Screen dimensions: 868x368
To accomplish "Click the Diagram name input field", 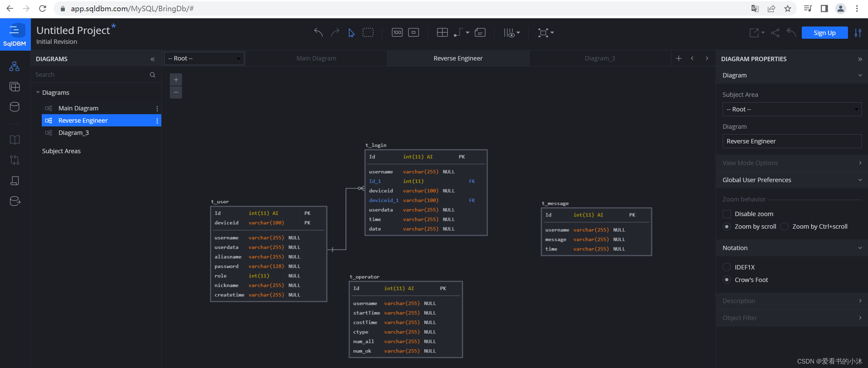I will point(792,141).
